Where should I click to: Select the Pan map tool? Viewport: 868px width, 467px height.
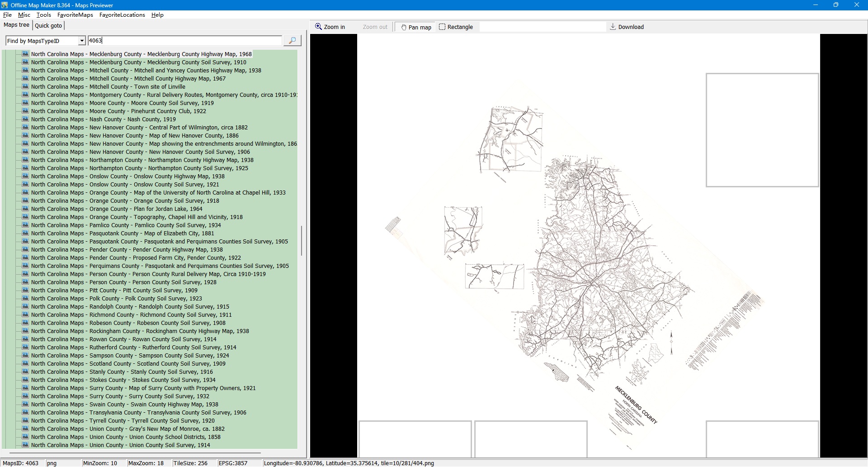click(415, 27)
